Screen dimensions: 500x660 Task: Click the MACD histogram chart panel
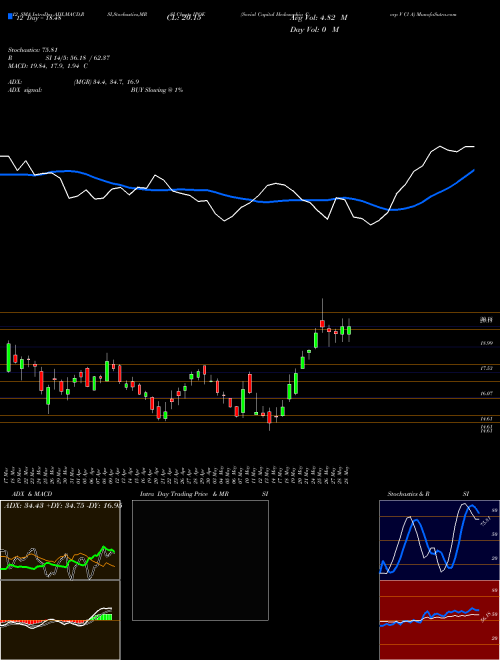[x=60, y=620]
